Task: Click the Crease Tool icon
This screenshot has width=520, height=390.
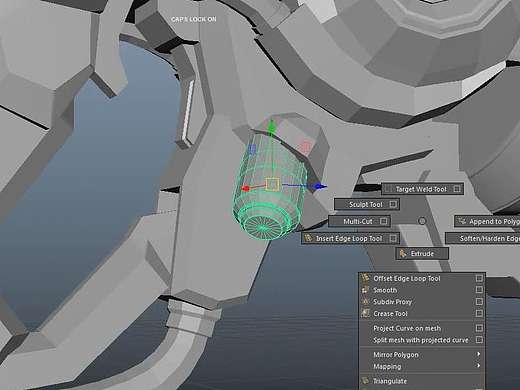Action: [366, 313]
